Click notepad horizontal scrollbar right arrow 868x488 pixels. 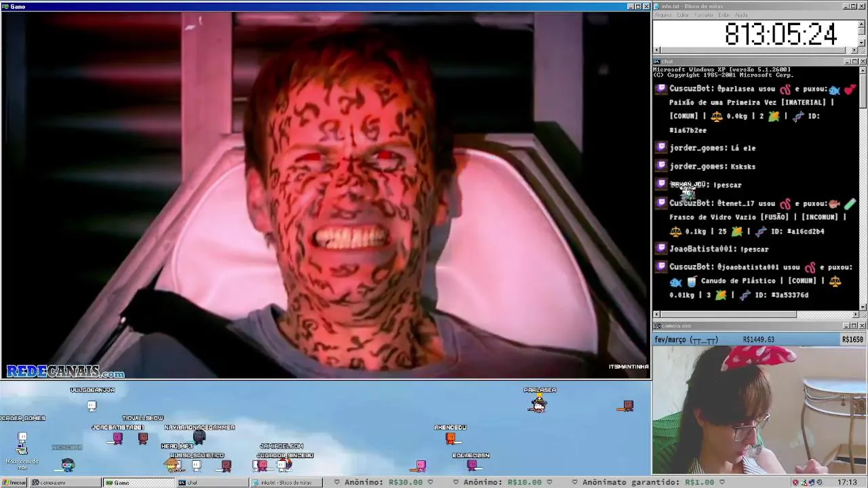[x=854, y=50]
